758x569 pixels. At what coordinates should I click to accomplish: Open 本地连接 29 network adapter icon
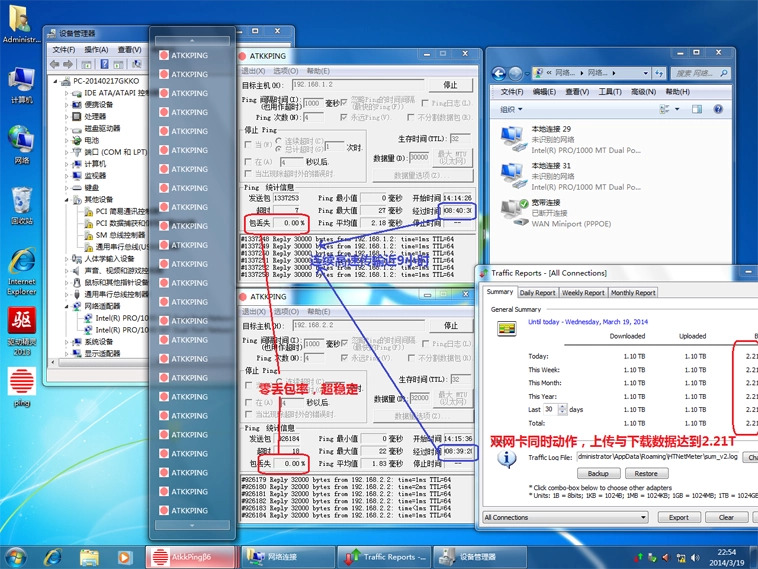point(514,135)
